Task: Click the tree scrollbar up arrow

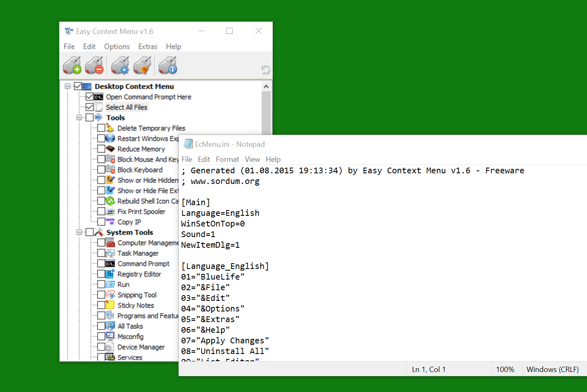Action: (266, 87)
